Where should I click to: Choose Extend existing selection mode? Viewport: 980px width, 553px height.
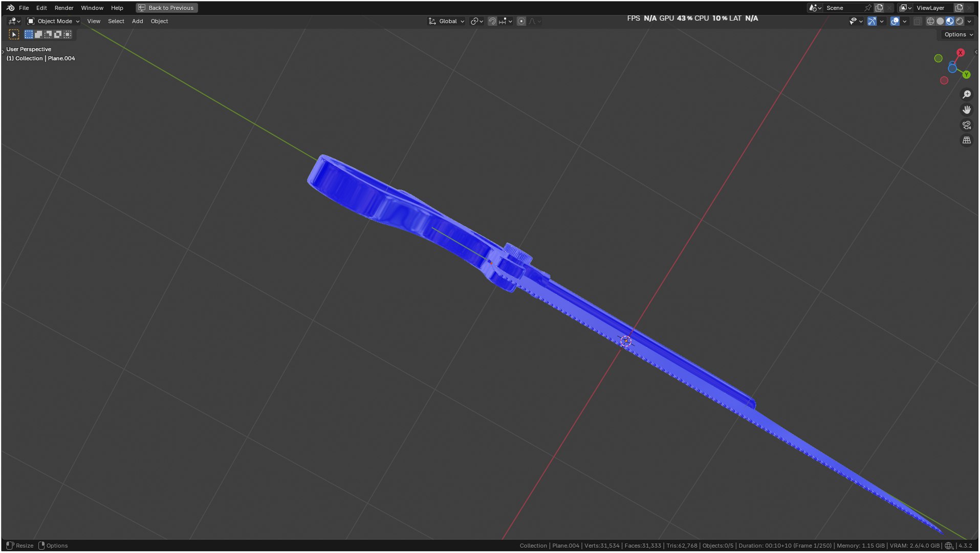[x=38, y=34]
